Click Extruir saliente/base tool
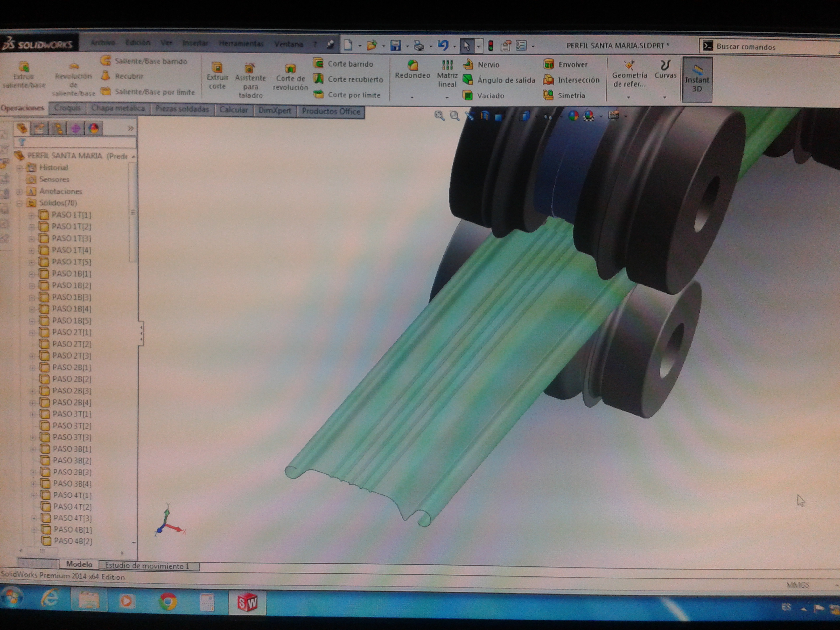Viewport: 840px width, 630px height. click(24, 75)
